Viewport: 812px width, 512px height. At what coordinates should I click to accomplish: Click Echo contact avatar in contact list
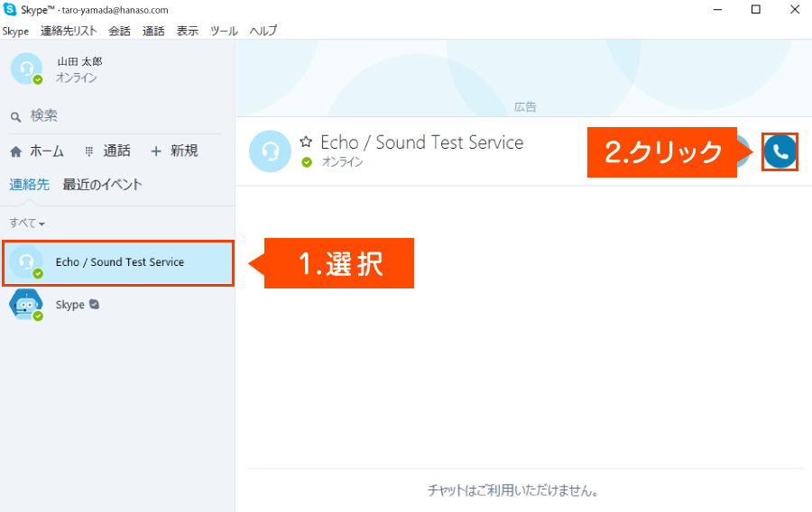26,262
